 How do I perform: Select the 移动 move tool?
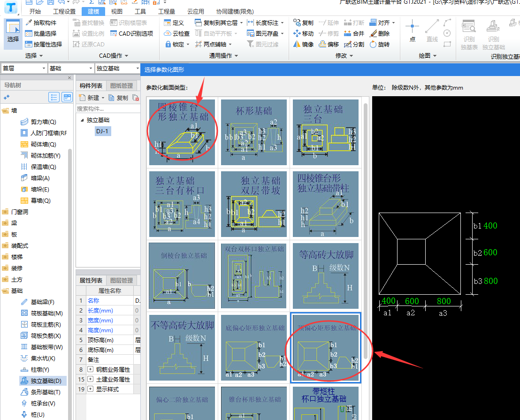[304, 33]
